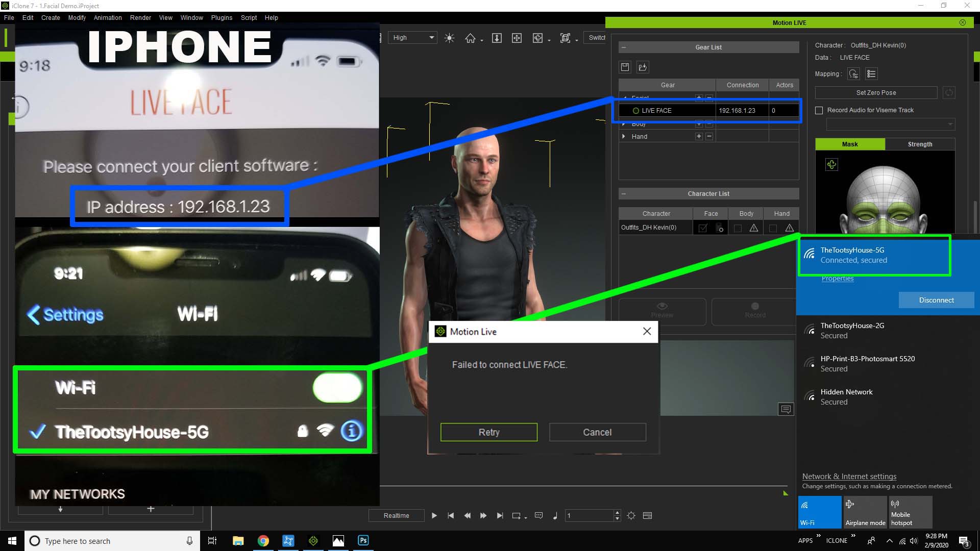Open the facial mapping settings icon
Viewport: 980px width, 551px height.
click(853, 74)
